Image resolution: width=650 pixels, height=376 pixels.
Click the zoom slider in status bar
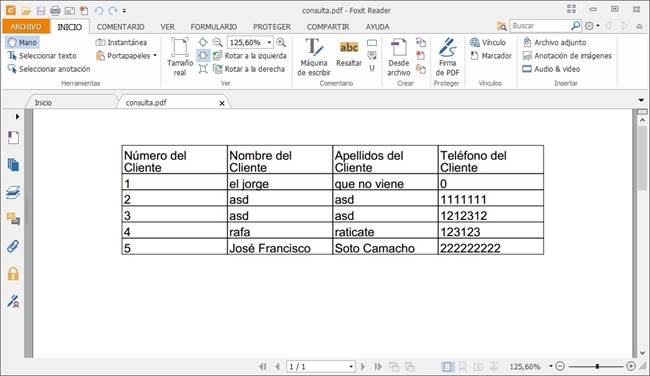596,366
